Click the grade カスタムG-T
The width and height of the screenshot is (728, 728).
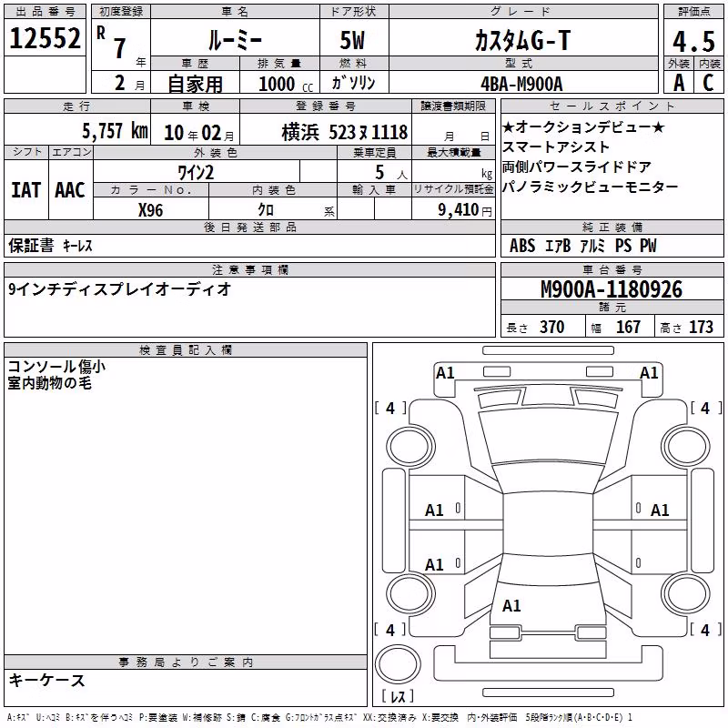tap(522, 40)
